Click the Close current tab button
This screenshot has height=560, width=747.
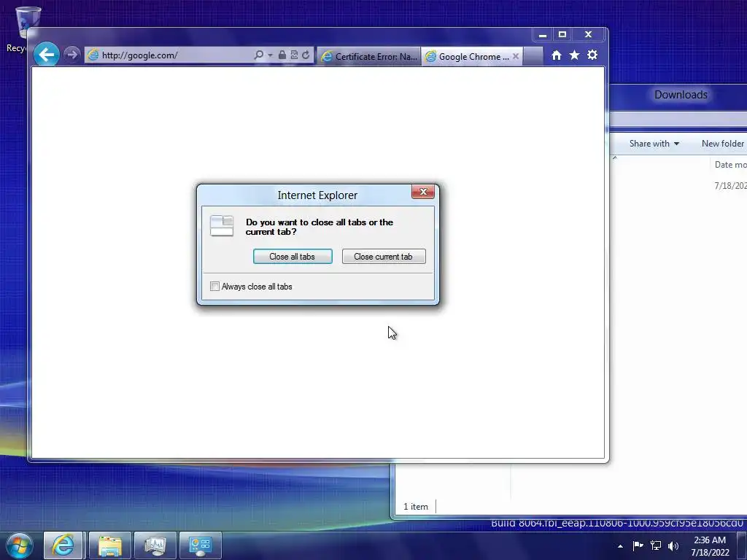point(384,256)
